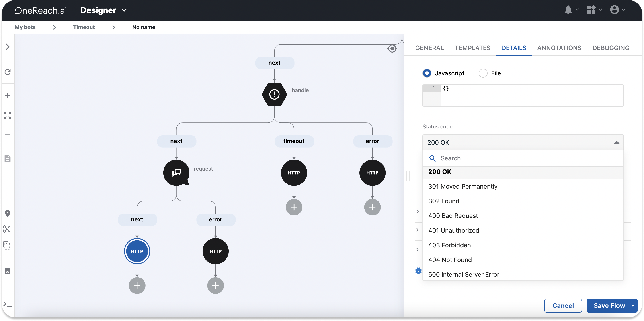Choose 404 Not Found status option
The width and height of the screenshot is (644, 321).
click(450, 260)
